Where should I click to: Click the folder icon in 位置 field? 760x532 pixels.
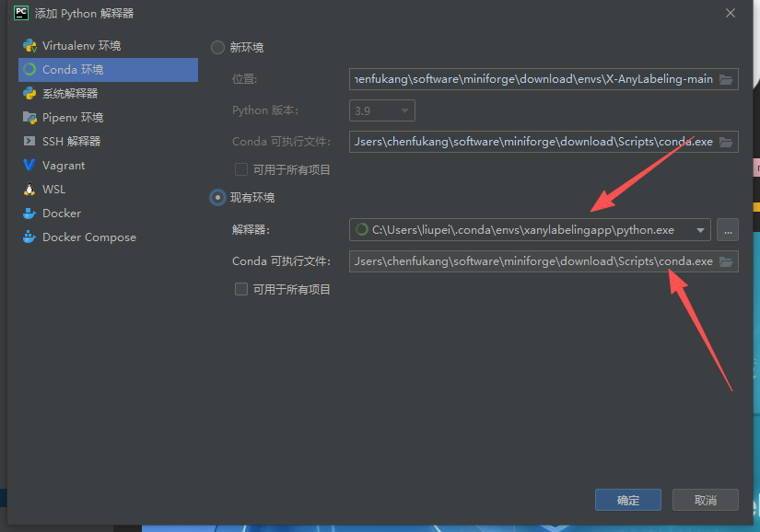coord(726,79)
